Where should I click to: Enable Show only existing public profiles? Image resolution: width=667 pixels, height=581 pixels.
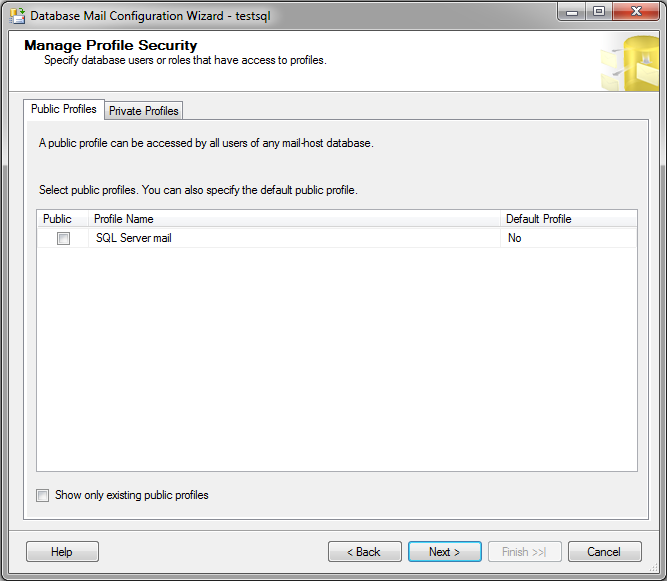pos(43,495)
